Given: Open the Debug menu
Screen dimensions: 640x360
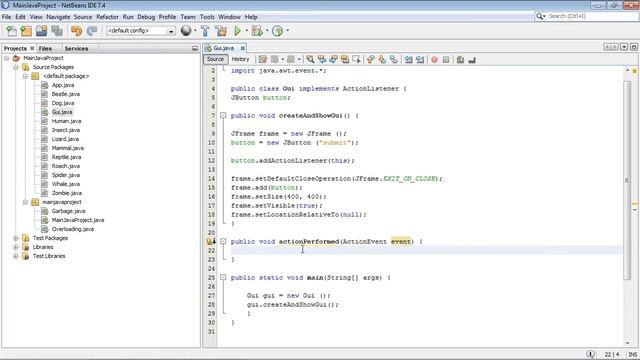Looking at the screenshot, I should (146, 17).
